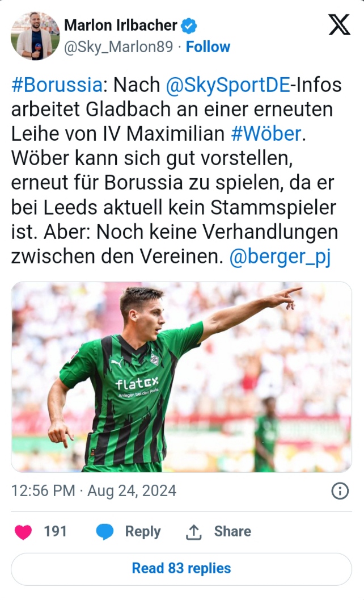Open the #Wöber hashtag link

[x=266, y=133]
